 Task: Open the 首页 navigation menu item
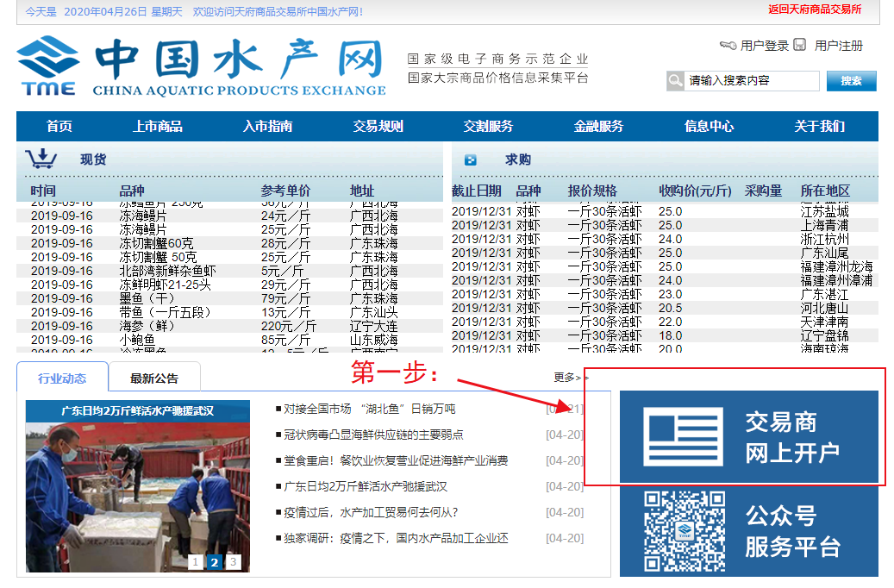point(59,126)
